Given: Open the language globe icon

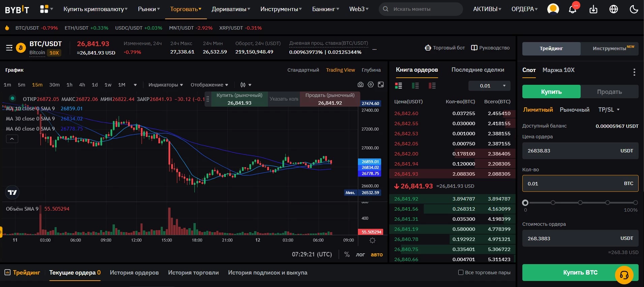Looking at the screenshot, I should (614, 9).
